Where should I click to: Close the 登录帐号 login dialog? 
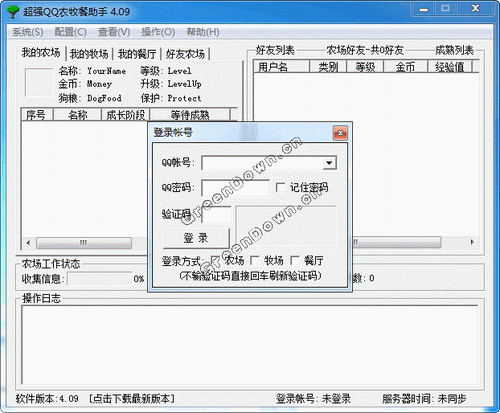(x=340, y=133)
